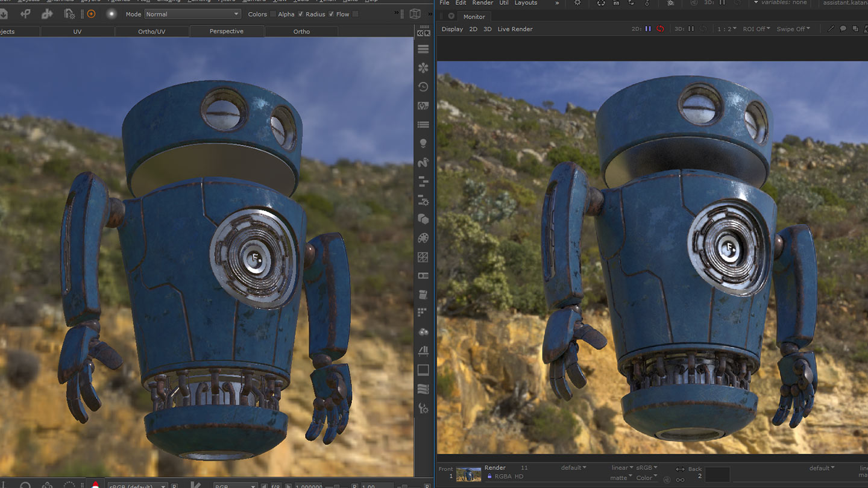Click the gear icon right of Katana menu overflow
Screen dimensions: 868x488
pos(577,3)
